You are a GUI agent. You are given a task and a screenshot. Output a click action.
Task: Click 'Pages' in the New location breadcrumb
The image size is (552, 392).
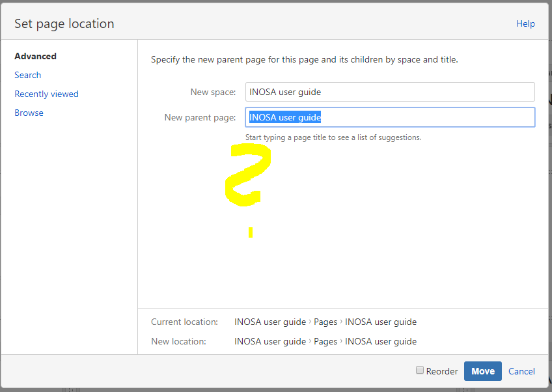(325, 341)
